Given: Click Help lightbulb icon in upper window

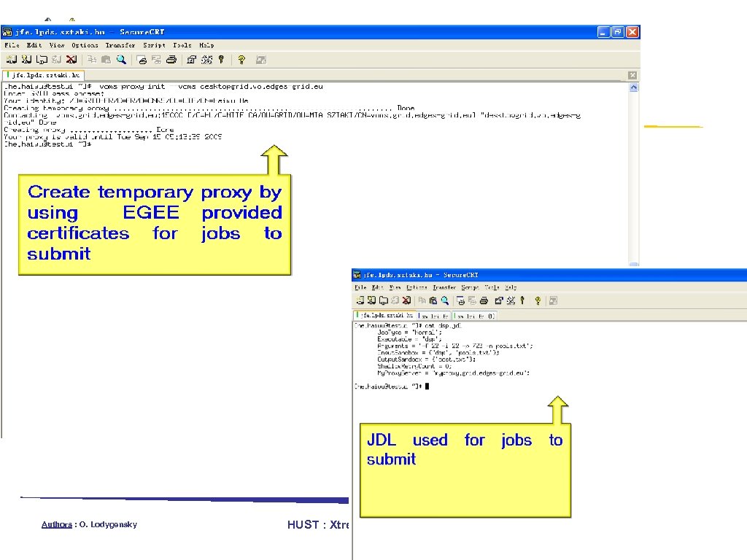Looking at the screenshot, I should [x=241, y=60].
